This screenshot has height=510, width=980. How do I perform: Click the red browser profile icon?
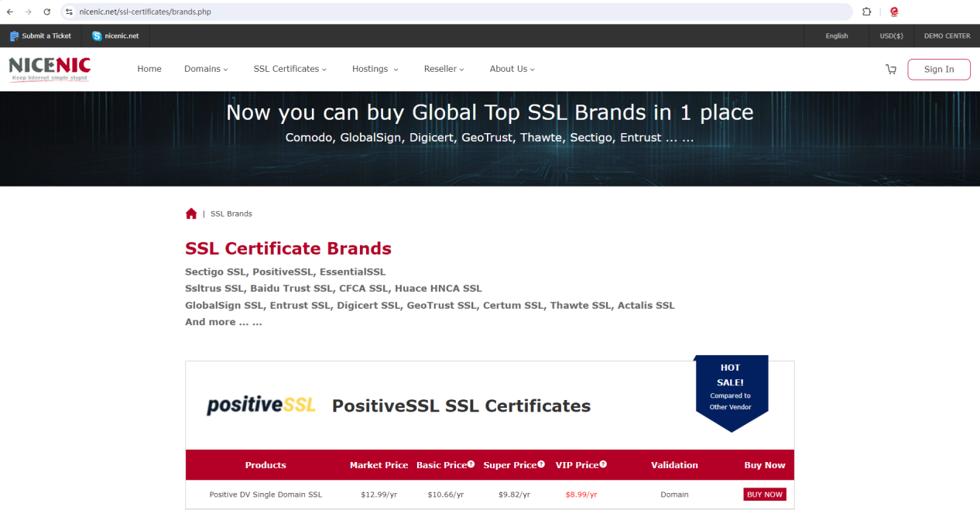893,12
